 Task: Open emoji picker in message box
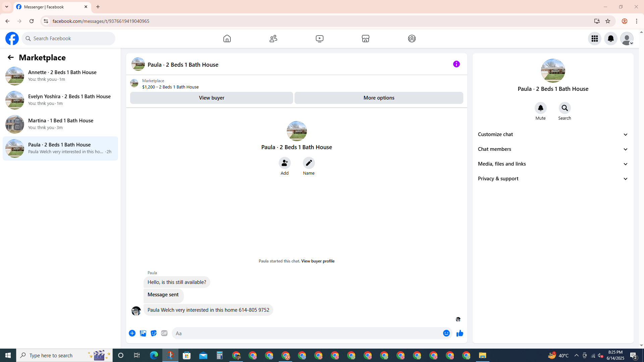pos(446,333)
